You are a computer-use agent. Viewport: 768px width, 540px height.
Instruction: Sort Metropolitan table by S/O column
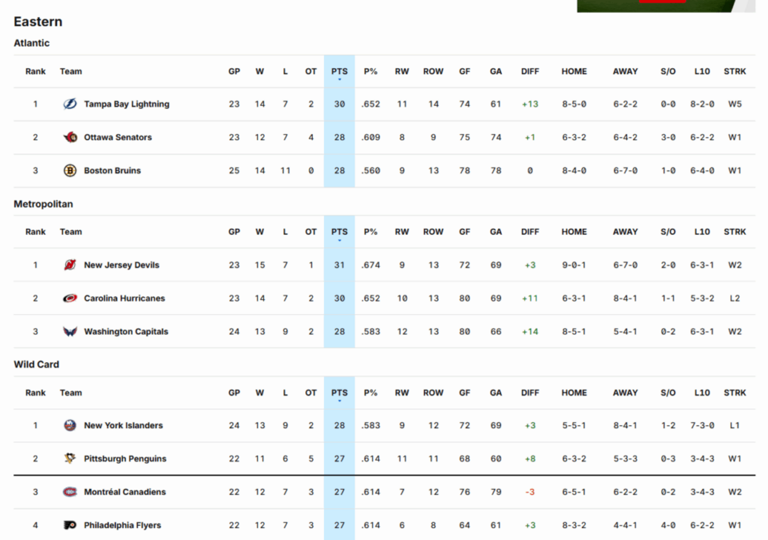[x=668, y=232]
